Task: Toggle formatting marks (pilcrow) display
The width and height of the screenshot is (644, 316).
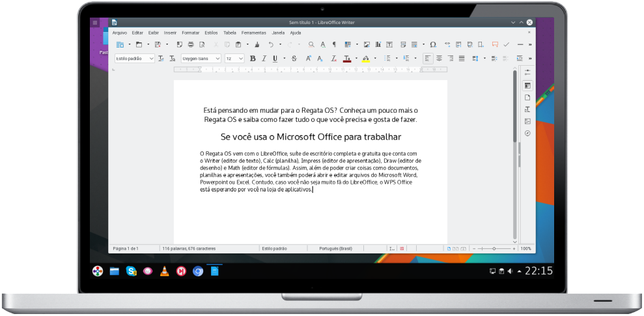Action: (x=334, y=44)
